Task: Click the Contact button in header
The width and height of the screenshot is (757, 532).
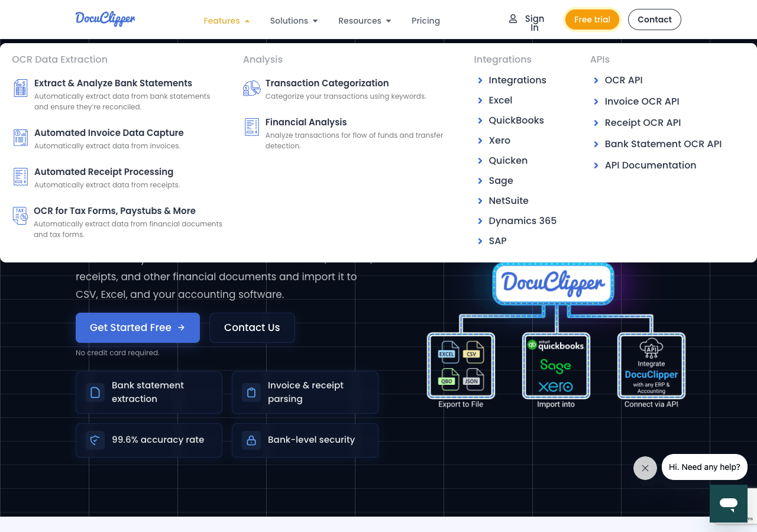Action: (x=655, y=20)
